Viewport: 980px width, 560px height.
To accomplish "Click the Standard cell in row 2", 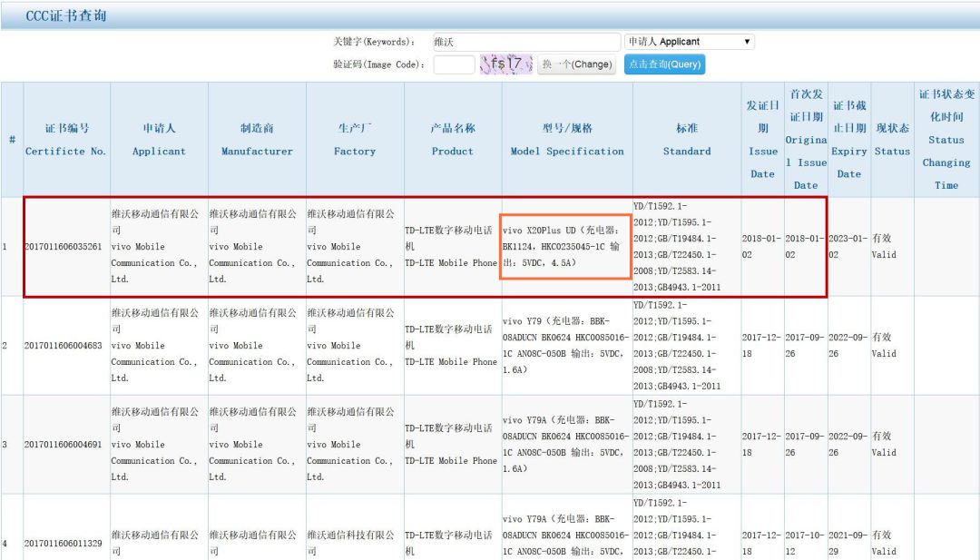I will pos(687,345).
